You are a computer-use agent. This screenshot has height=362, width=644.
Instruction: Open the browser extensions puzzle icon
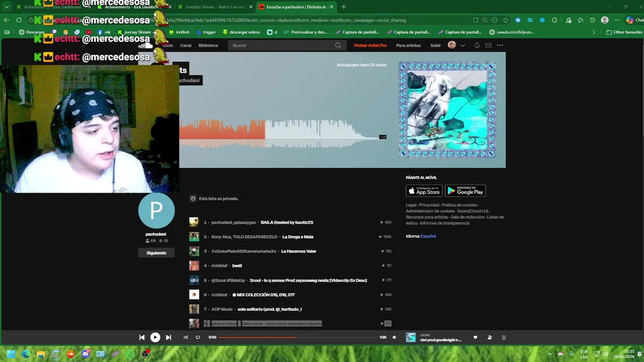tap(554, 20)
